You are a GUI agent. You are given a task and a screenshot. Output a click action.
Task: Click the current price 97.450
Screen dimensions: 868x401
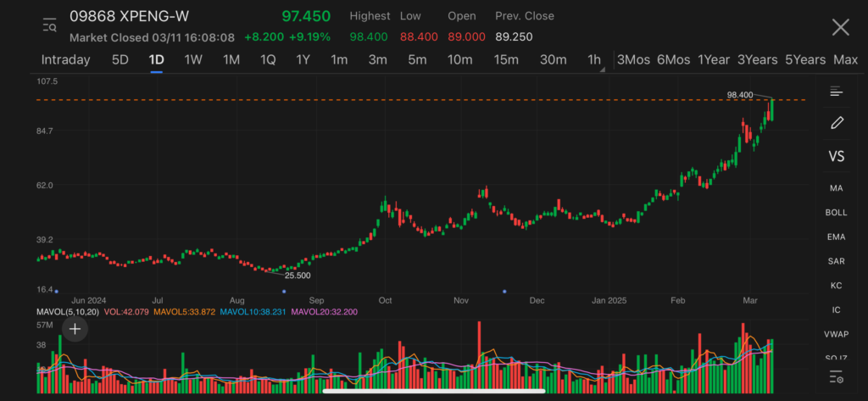306,17
